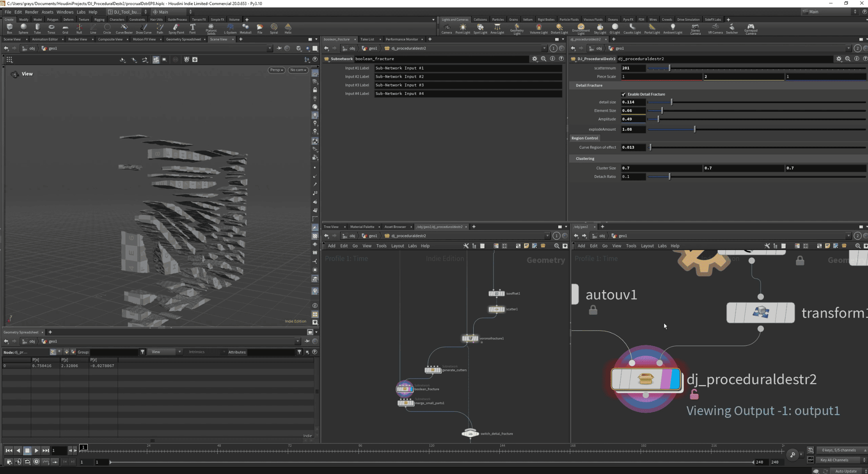868x474 pixels.
Task: Select the Spiral shelf tool
Action: pyautogui.click(x=274, y=28)
